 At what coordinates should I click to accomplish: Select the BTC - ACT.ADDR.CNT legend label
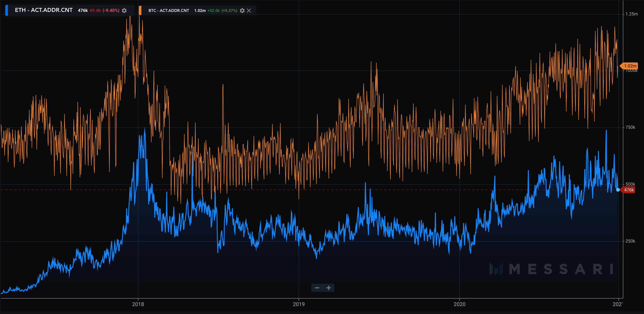pos(169,11)
